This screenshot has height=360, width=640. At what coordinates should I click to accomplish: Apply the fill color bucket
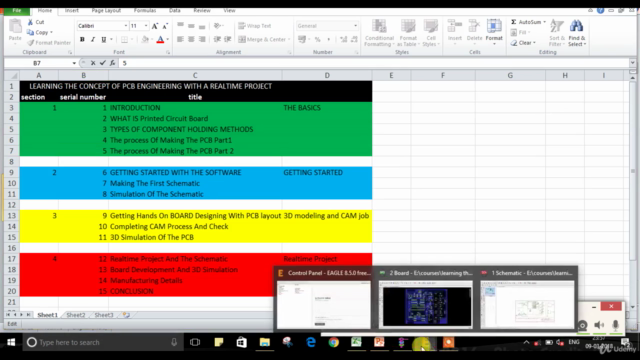(x=145, y=40)
